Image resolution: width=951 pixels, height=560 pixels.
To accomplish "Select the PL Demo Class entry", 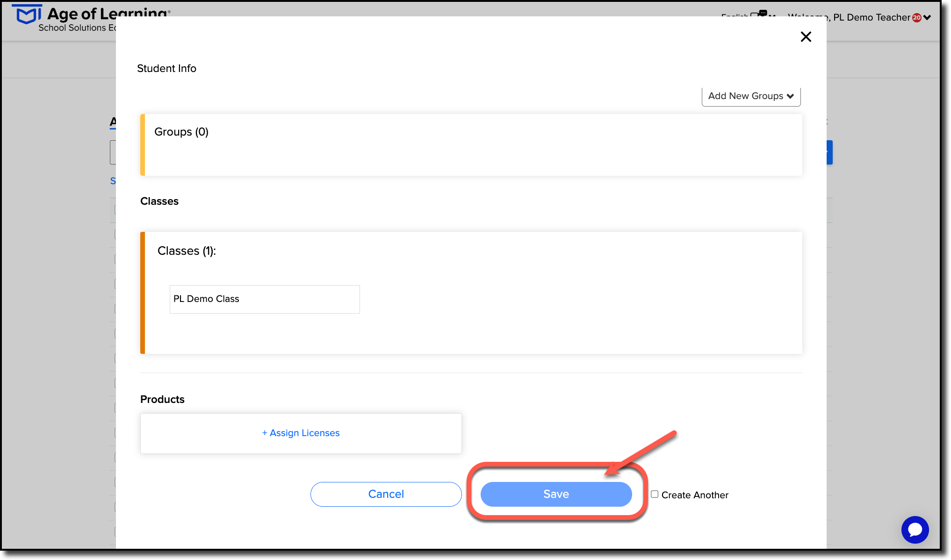I will (x=264, y=299).
